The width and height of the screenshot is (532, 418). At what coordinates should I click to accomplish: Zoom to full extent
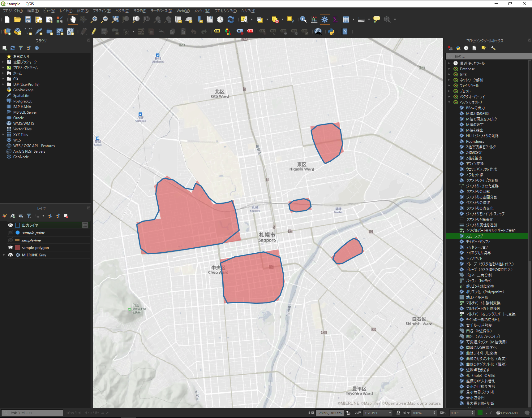pyautogui.click(x=115, y=20)
